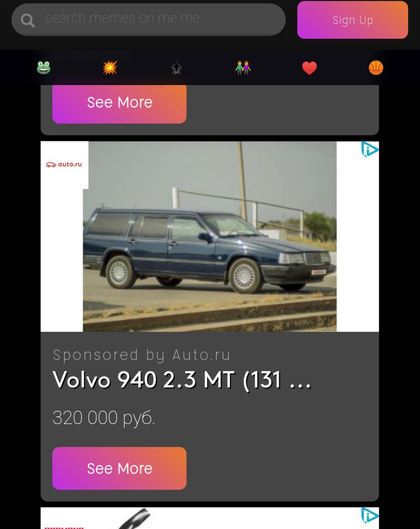Click the 320 000 руб. price text
This screenshot has width=420, height=529.
[x=104, y=417]
